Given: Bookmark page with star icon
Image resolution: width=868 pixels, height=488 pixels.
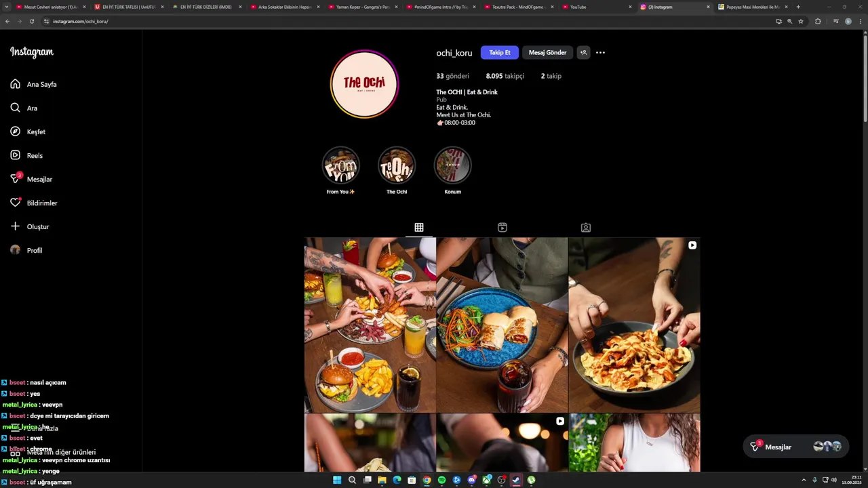Looking at the screenshot, I should 801,21.
